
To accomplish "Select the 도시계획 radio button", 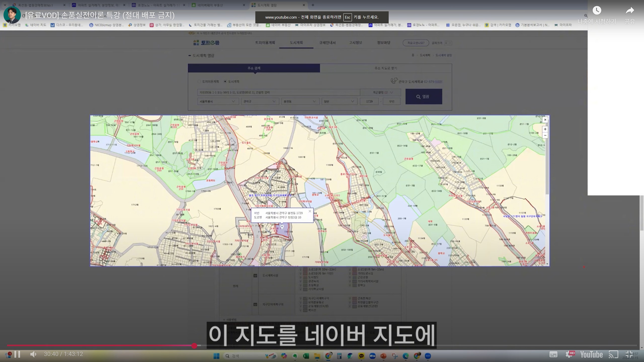I will point(225,81).
